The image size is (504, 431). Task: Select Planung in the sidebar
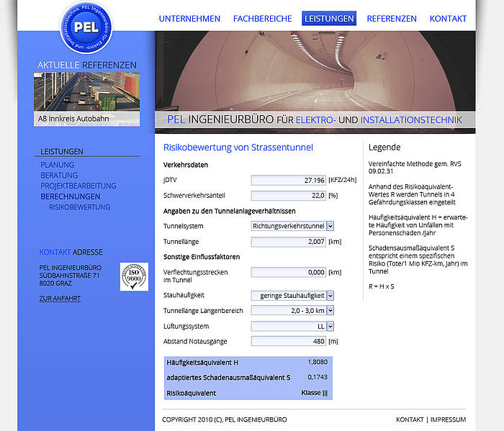tap(57, 165)
